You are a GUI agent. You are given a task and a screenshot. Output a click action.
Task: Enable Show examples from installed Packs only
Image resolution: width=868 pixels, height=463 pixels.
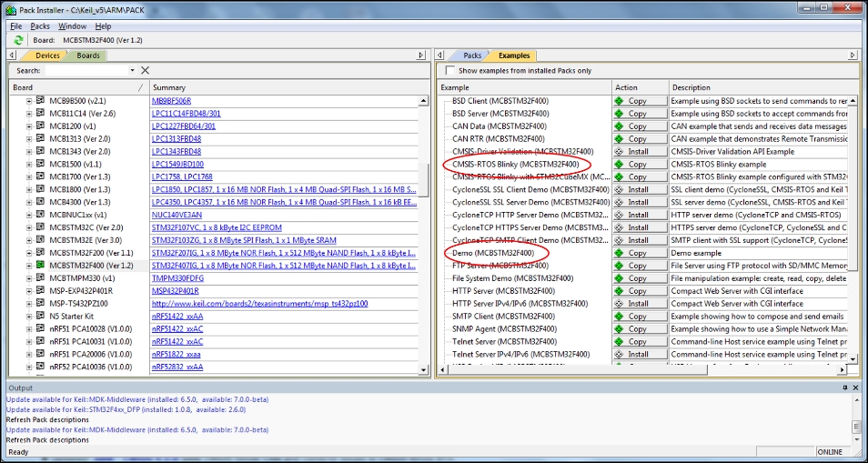click(449, 70)
